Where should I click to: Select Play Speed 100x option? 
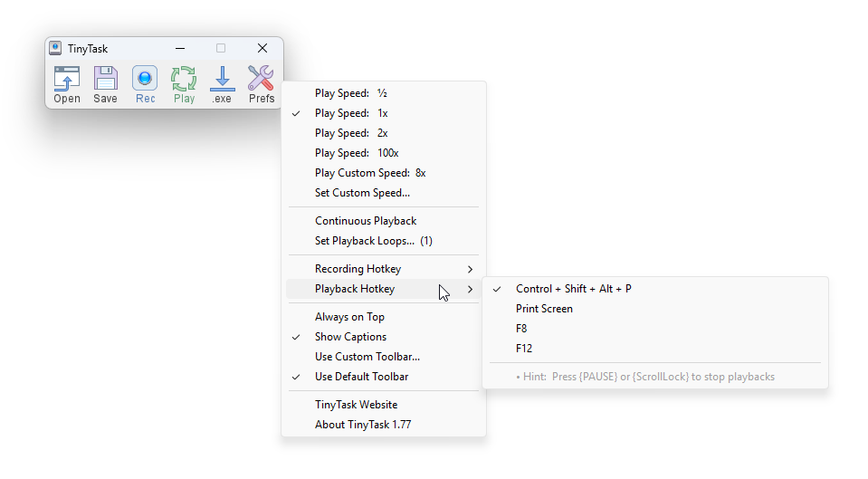pos(384,153)
